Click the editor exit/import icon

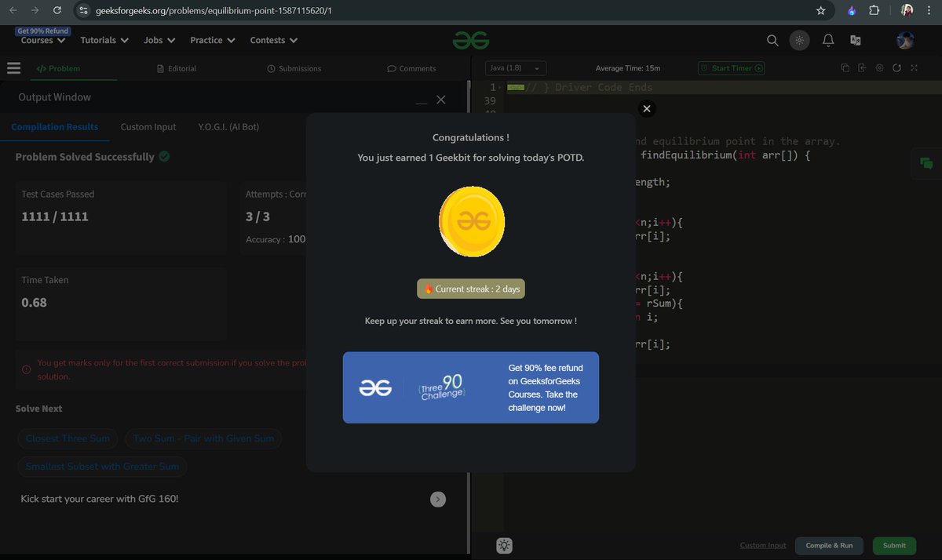tap(862, 68)
